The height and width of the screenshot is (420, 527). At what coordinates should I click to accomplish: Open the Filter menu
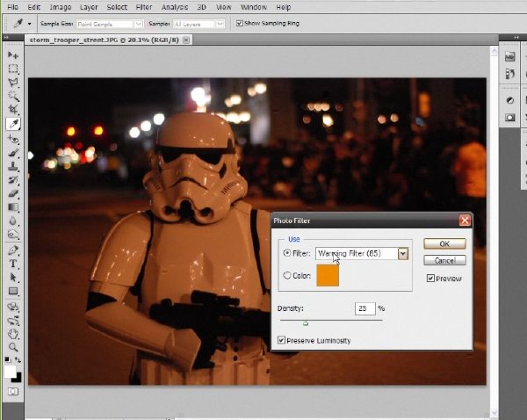tap(144, 7)
